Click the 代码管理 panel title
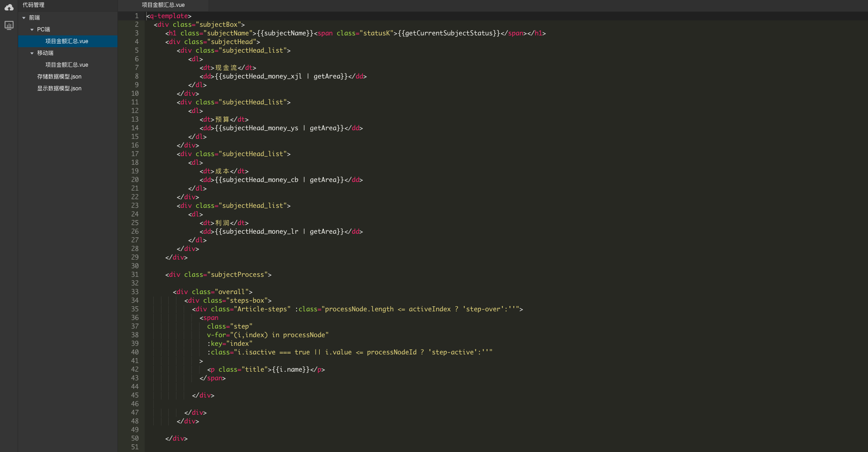Screen dimensions: 868x452 tap(34, 5)
